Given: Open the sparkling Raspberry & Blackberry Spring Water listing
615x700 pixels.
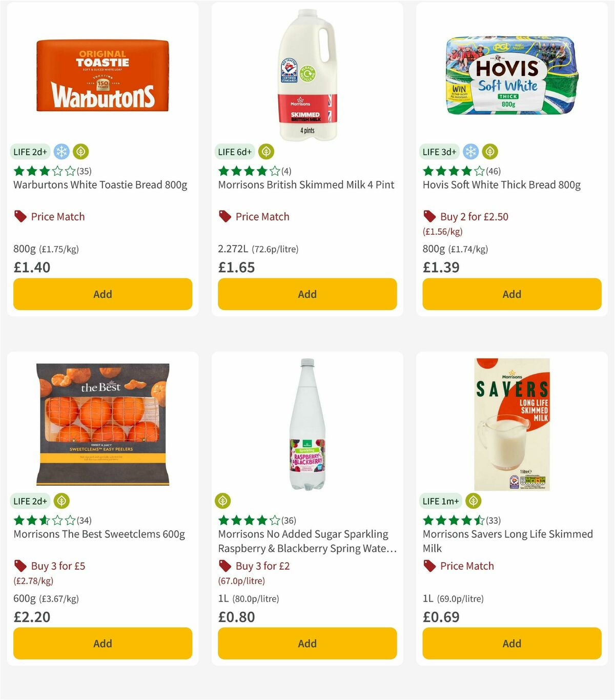Looking at the screenshot, I should pyautogui.click(x=303, y=541).
